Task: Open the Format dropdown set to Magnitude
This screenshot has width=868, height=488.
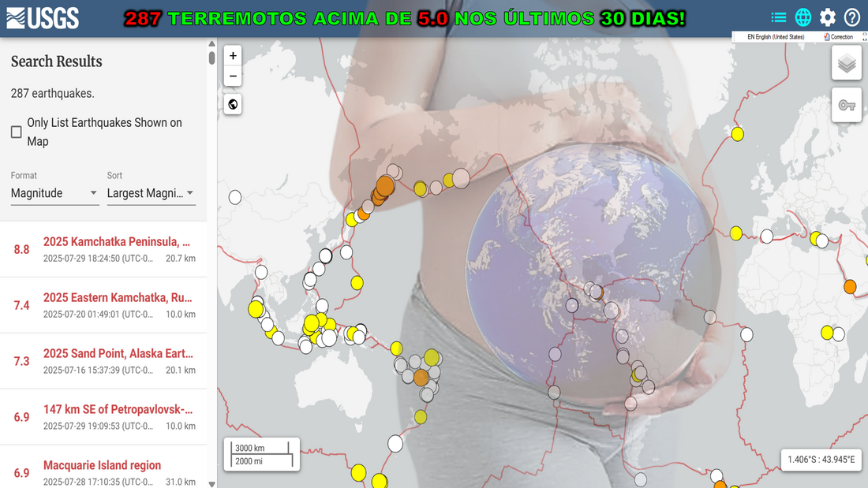Action: pyautogui.click(x=54, y=193)
